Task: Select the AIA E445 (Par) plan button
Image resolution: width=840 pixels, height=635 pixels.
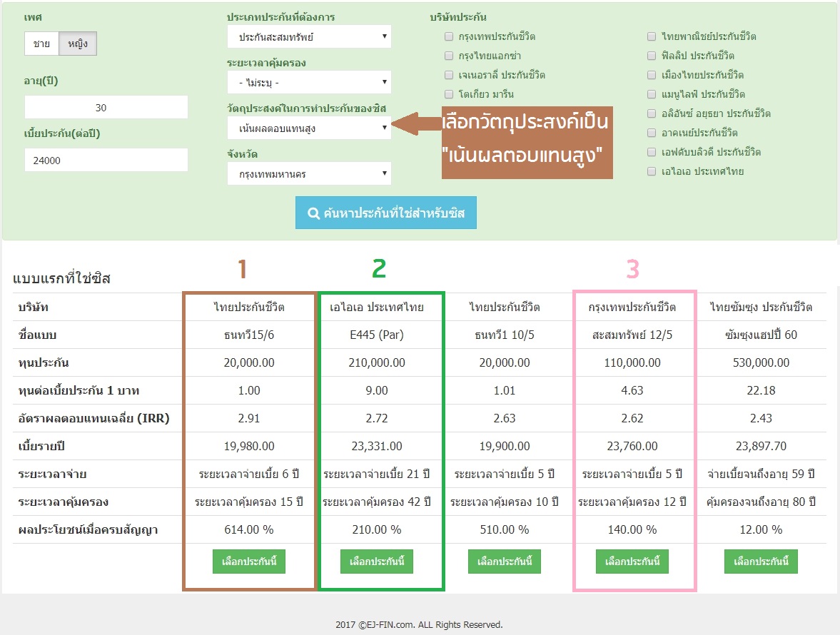Action: (x=377, y=562)
